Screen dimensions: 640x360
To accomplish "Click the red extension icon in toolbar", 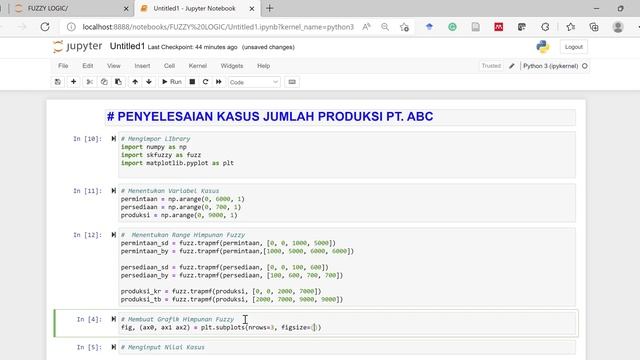I will 499,27.
